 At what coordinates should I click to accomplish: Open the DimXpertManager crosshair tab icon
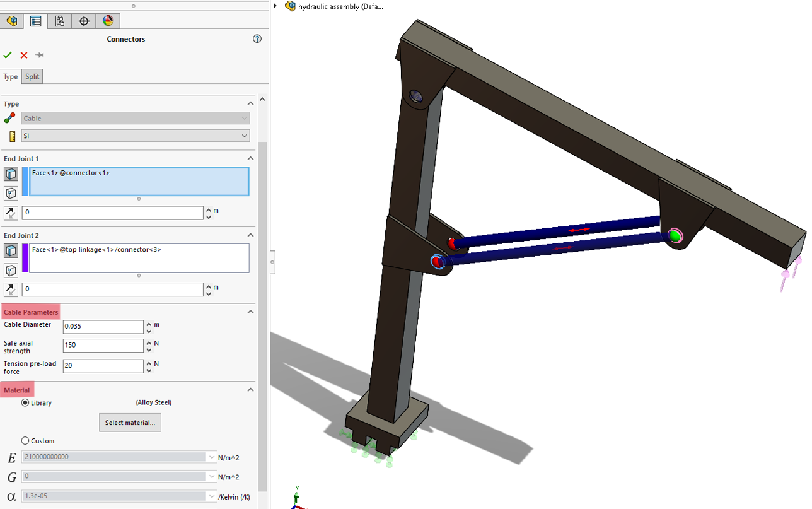pyautogui.click(x=84, y=21)
